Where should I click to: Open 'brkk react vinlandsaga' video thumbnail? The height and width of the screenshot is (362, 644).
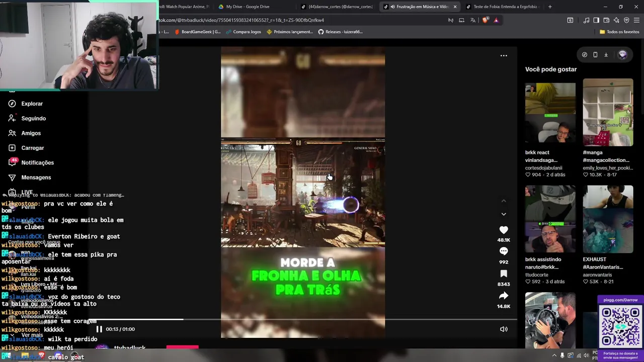[550, 113]
